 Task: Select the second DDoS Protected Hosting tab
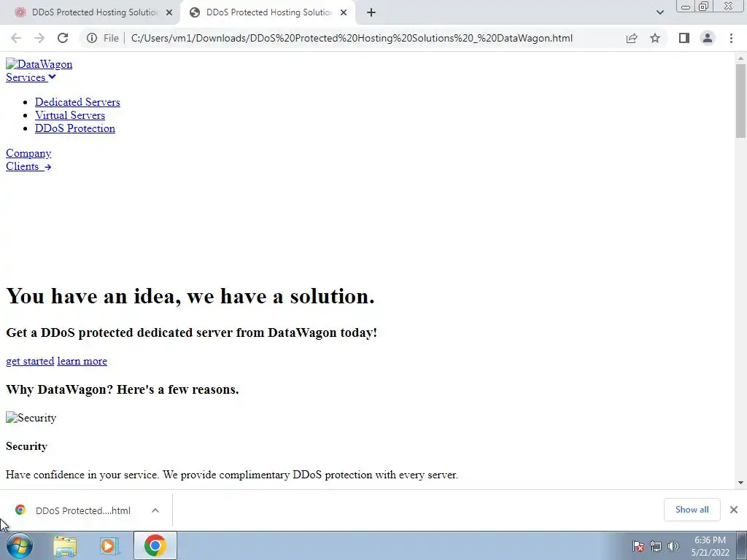(268, 12)
